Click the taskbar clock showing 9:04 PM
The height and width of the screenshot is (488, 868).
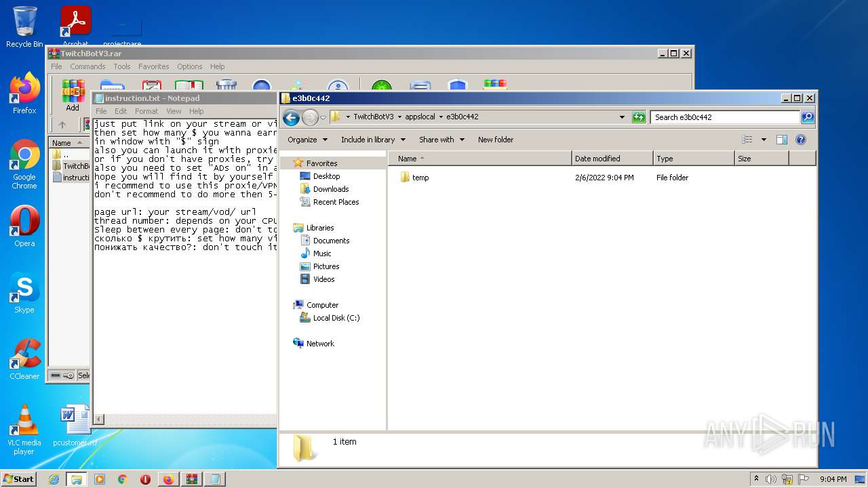click(833, 479)
